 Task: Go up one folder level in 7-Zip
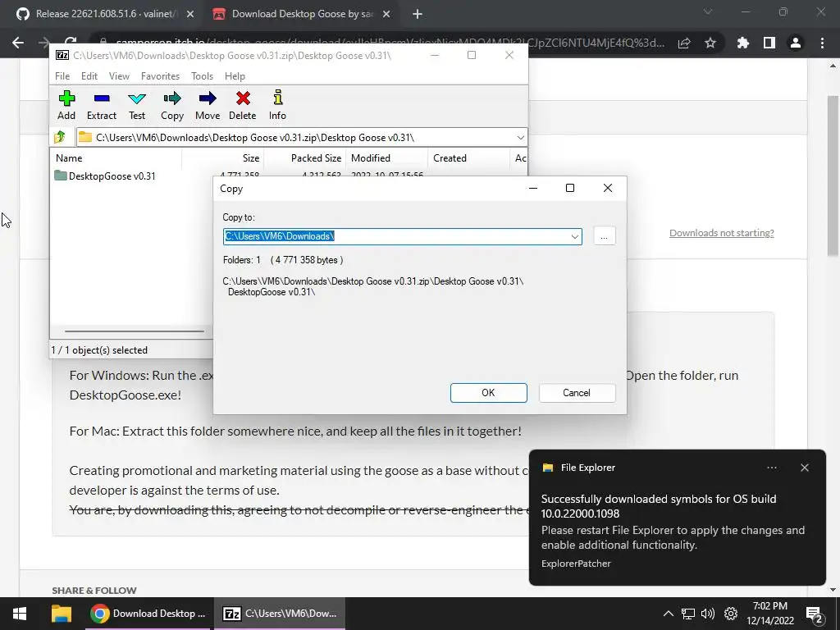(60, 137)
